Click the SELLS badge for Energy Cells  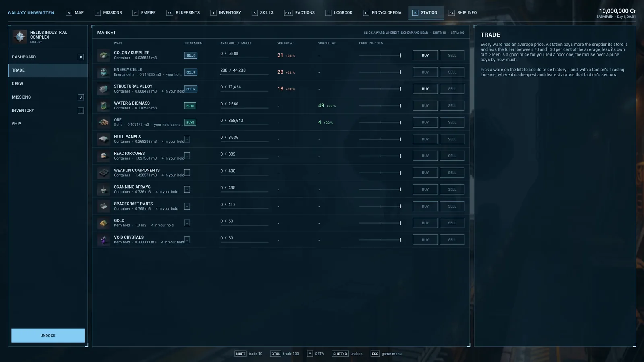coord(190,72)
